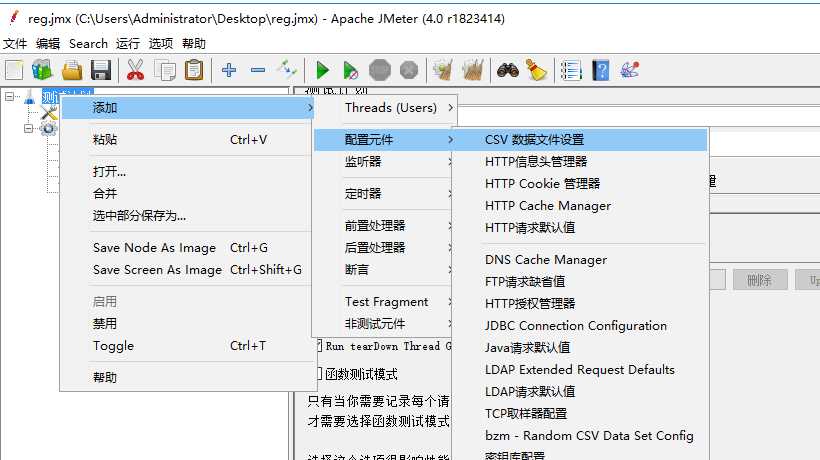
Task: Click the Clear All results icon
Action: point(472,70)
